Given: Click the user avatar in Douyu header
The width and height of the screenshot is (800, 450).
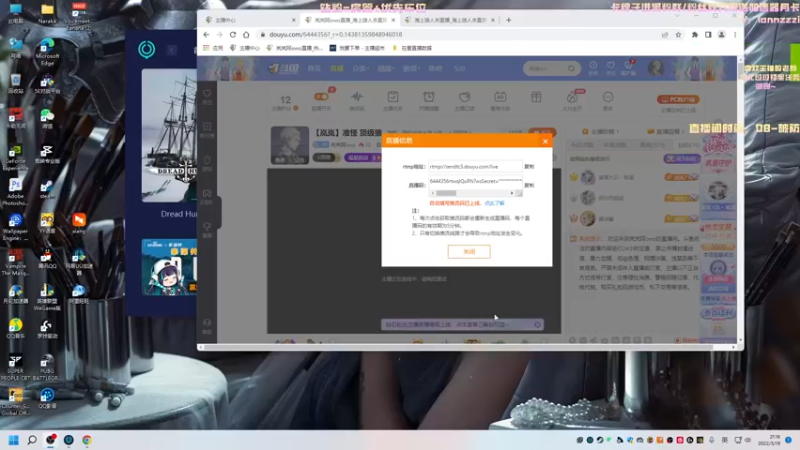Looking at the screenshot, I should [656, 68].
